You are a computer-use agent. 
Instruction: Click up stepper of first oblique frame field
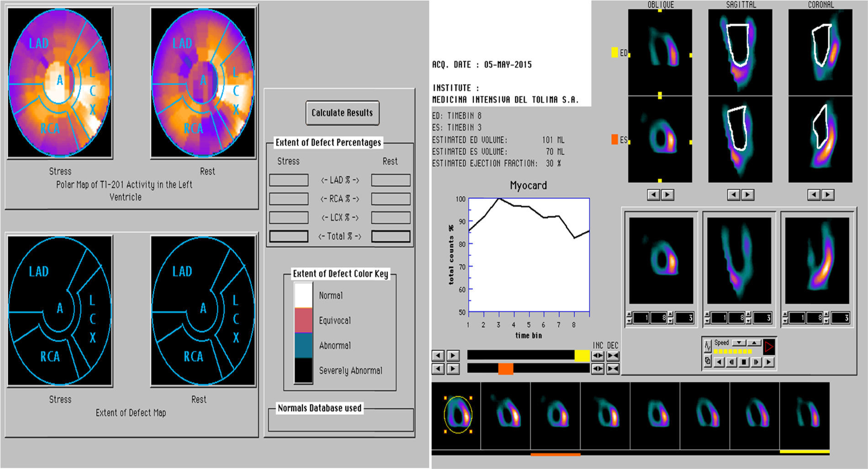pos(629,315)
